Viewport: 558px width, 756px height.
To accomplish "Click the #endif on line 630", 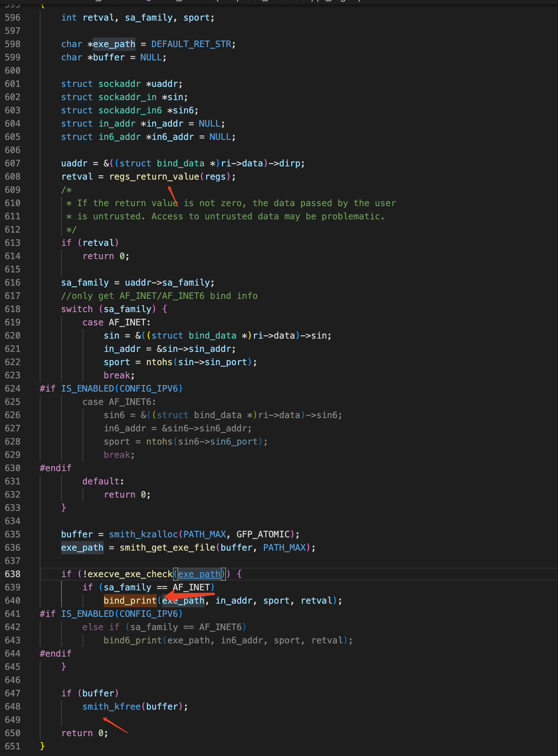I will click(x=56, y=468).
